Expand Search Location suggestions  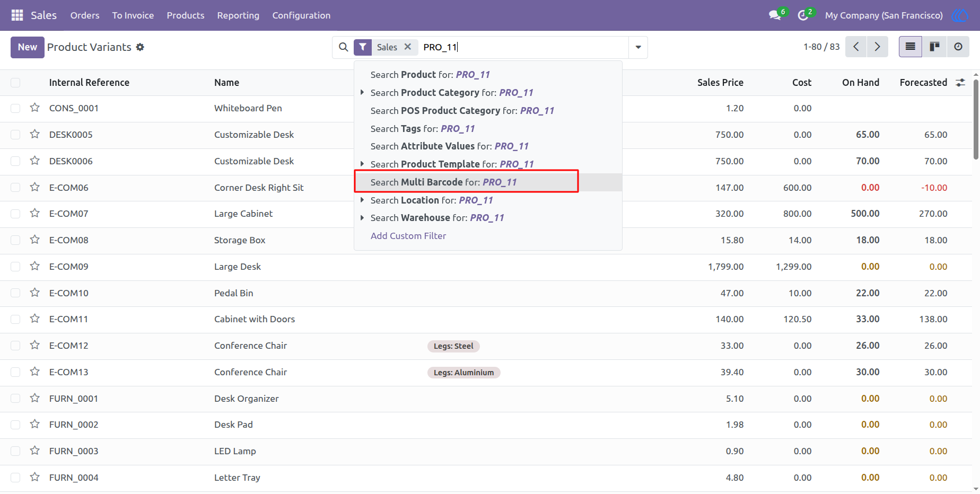pyautogui.click(x=362, y=200)
